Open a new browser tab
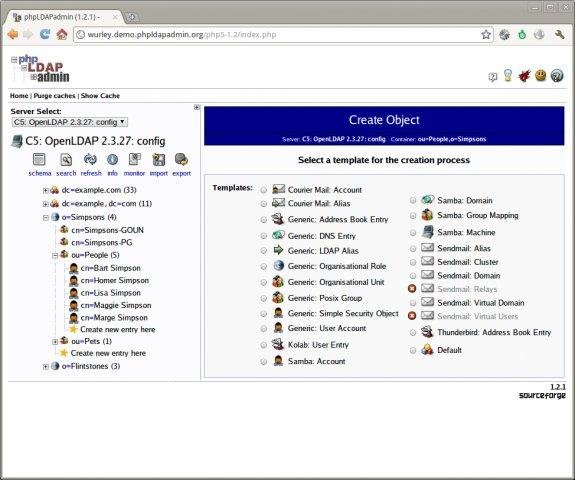This screenshot has width=575, height=480. click(131, 17)
